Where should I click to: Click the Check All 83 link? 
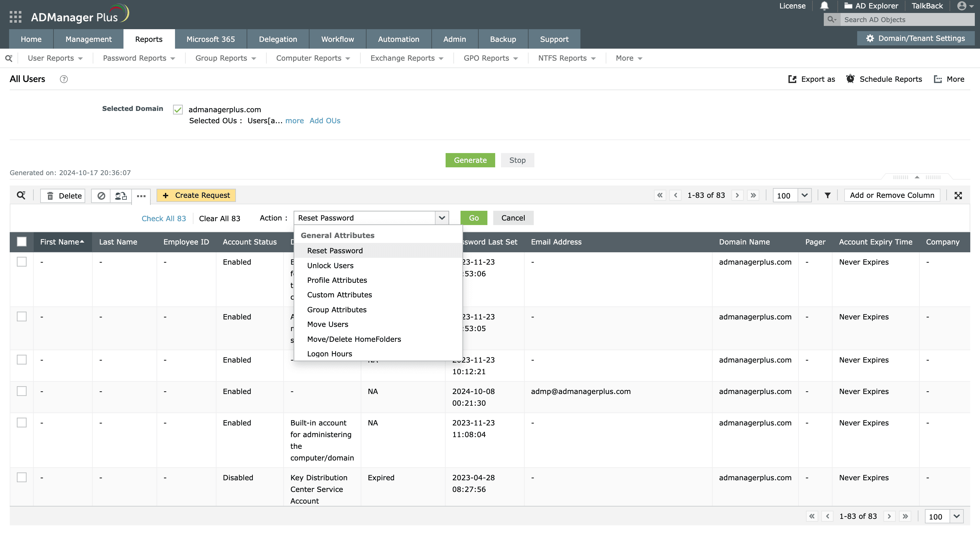(164, 218)
